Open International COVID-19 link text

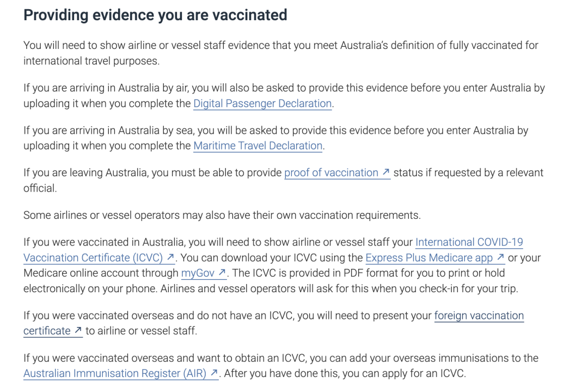click(x=469, y=243)
